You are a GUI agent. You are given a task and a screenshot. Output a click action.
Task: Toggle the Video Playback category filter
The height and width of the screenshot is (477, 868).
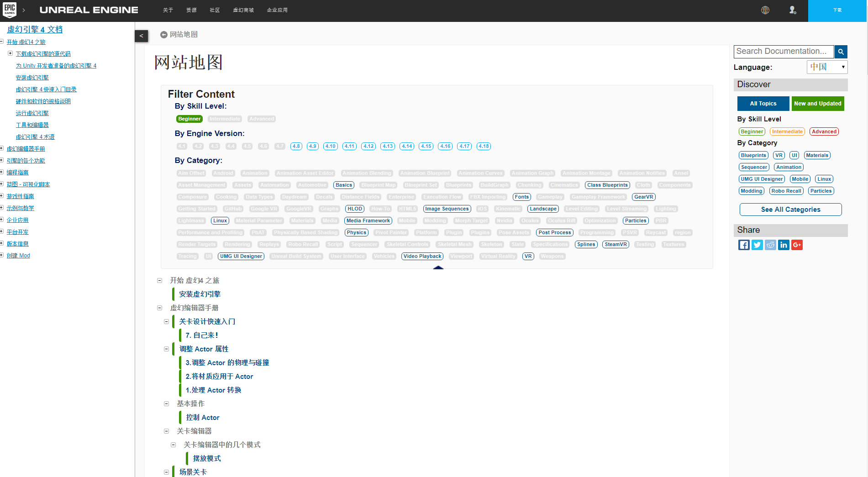pyautogui.click(x=422, y=257)
